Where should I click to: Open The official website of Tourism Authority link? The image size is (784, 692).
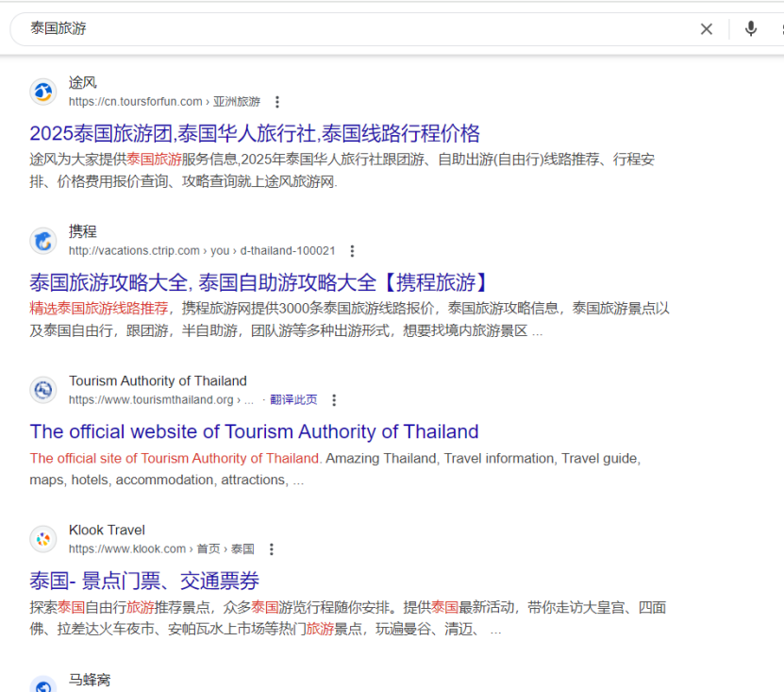click(254, 431)
